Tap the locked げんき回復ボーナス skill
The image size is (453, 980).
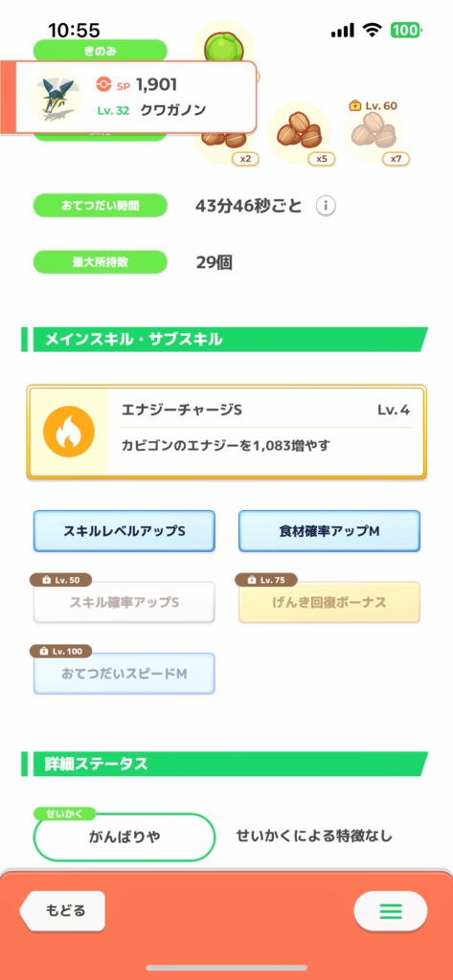[329, 602]
